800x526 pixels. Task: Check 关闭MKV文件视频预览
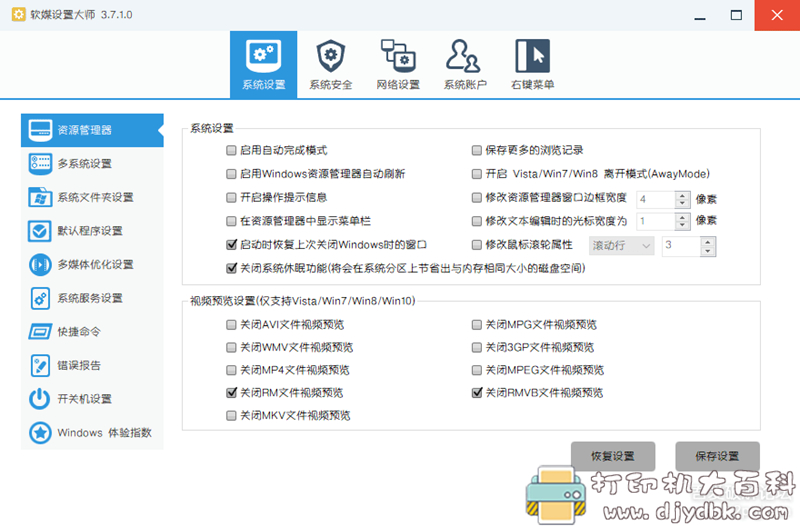(231, 415)
